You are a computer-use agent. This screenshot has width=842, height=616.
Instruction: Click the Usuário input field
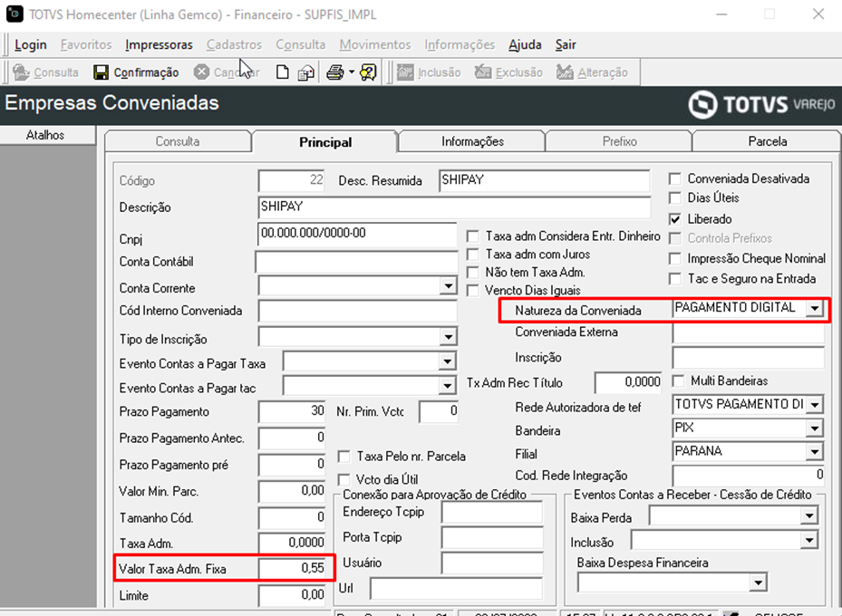click(492, 563)
